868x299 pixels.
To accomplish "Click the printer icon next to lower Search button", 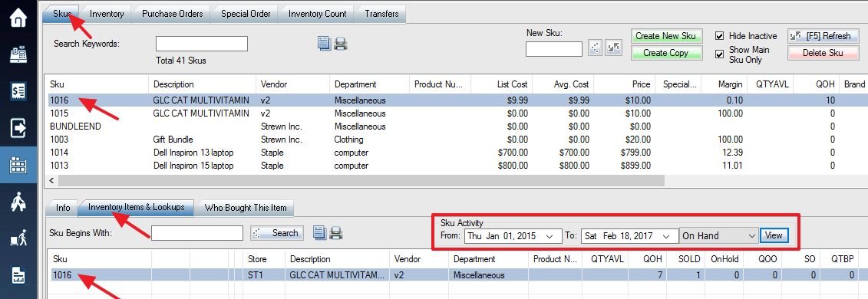I will (x=336, y=233).
